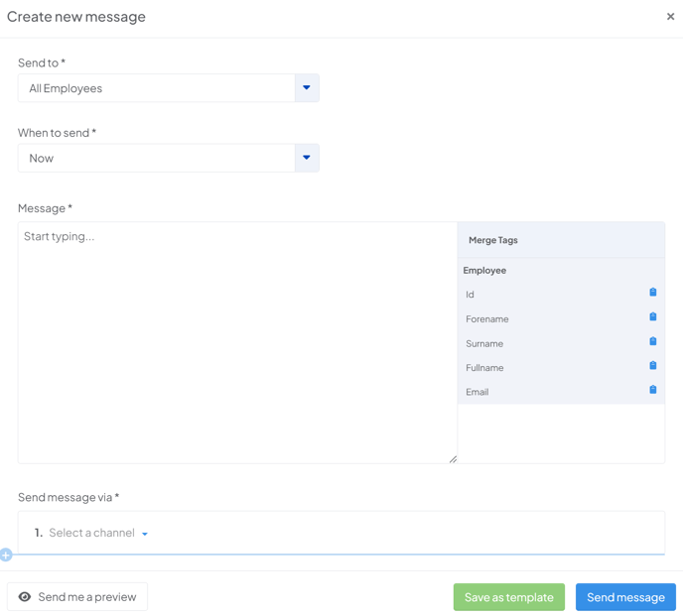Click the Send message button
This screenshot has width=683, height=616.
pyautogui.click(x=625, y=597)
